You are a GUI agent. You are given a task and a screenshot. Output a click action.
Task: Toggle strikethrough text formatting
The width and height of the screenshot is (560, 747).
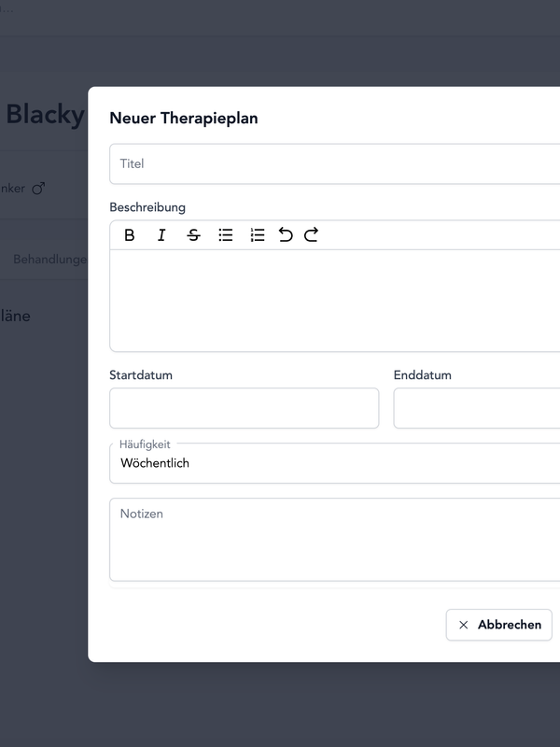[x=193, y=235]
